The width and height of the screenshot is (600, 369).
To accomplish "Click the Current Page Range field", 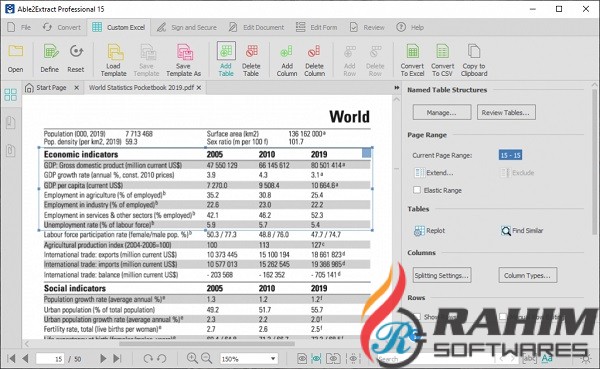I will click(x=510, y=155).
